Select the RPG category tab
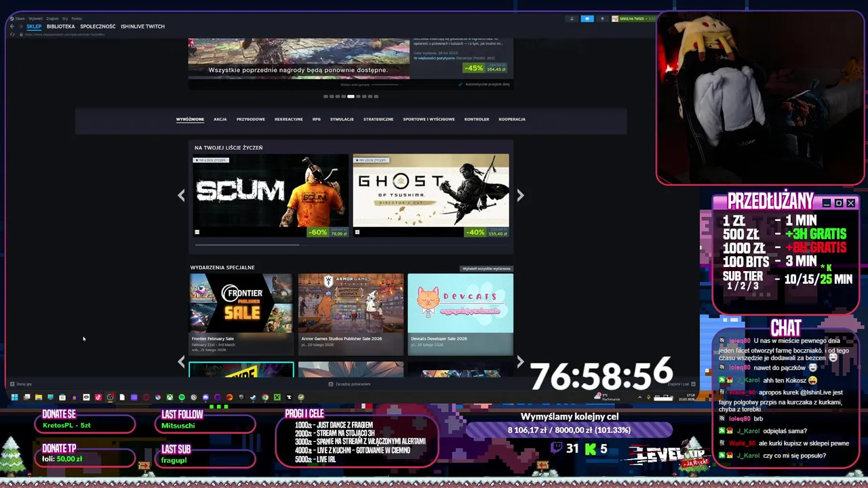The width and height of the screenshot is (868, 488). coord(317,119)
